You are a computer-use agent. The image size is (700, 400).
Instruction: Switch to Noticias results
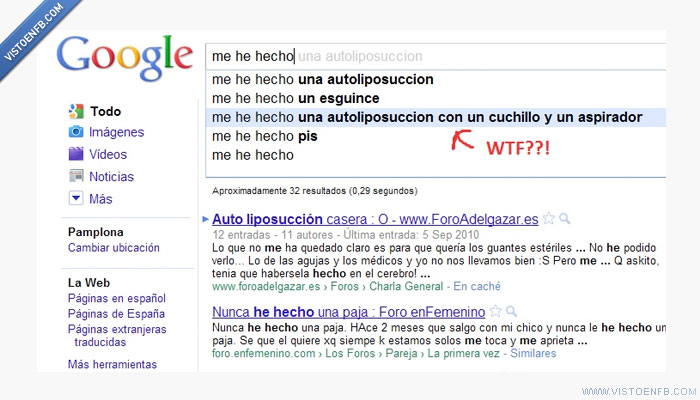pyautogui.click(x=112, y=176)
